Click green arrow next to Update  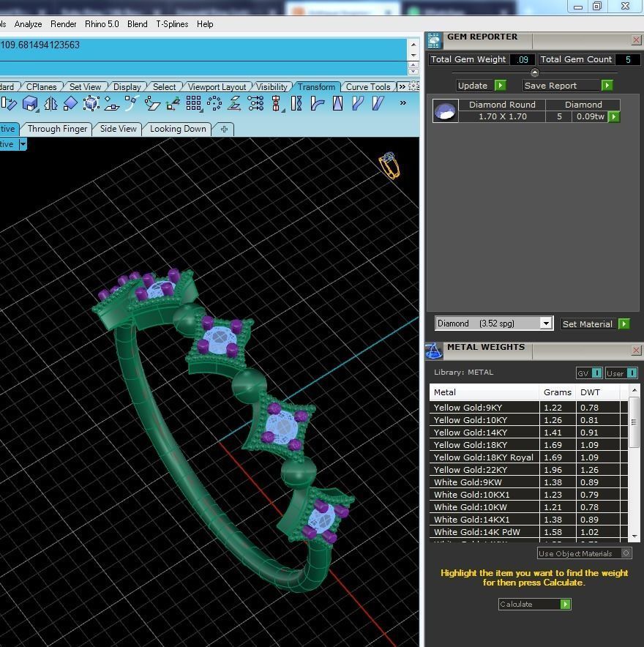point(500,86)
